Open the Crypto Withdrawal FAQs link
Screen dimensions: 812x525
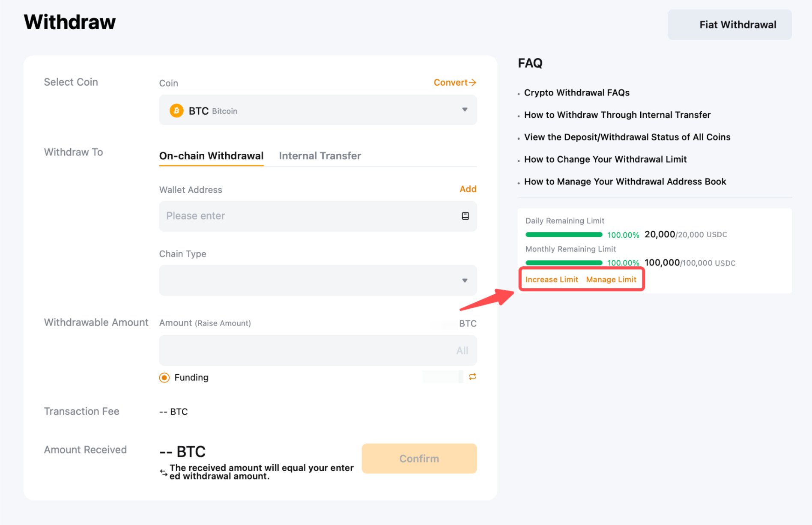coord(576,92)
